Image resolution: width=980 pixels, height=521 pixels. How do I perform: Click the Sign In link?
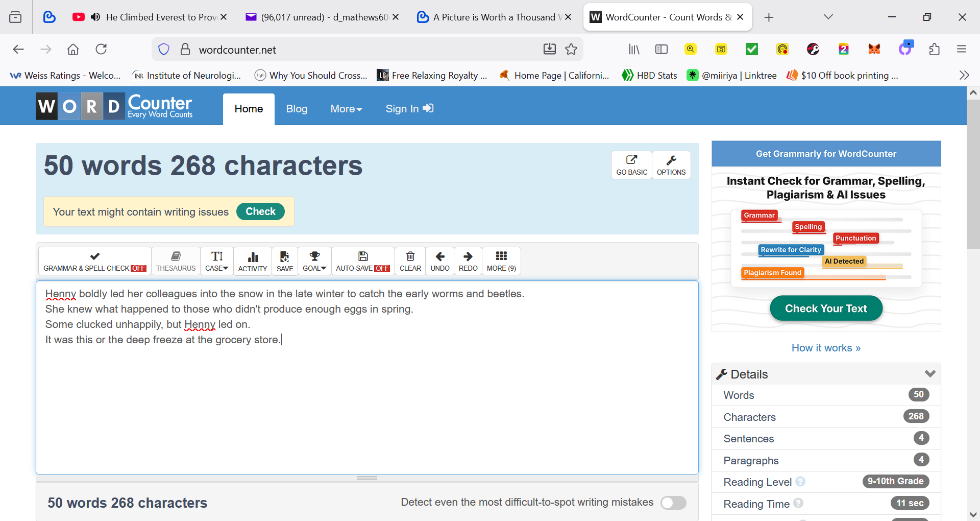[x=409, y=109]
